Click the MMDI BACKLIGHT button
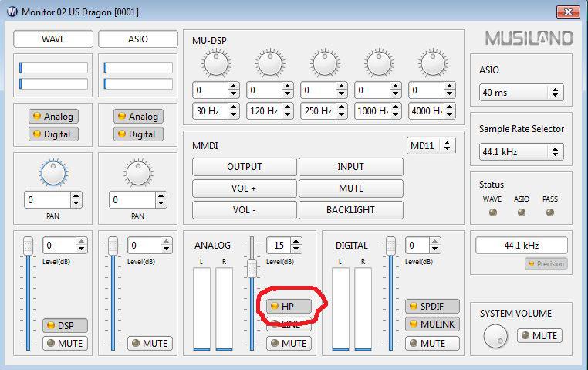This screenshot has height=370, width=588. click(x=351, y=210)
